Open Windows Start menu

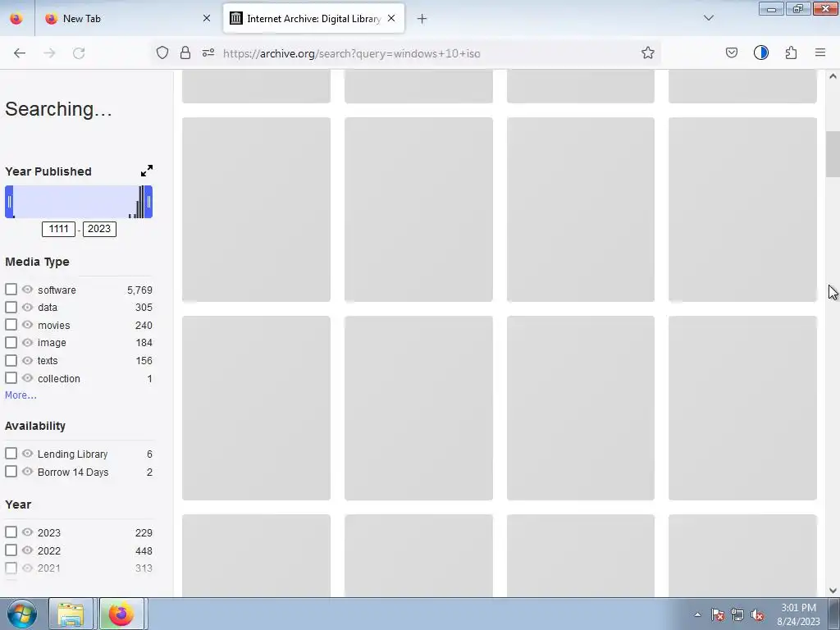[x=22, y=614]
